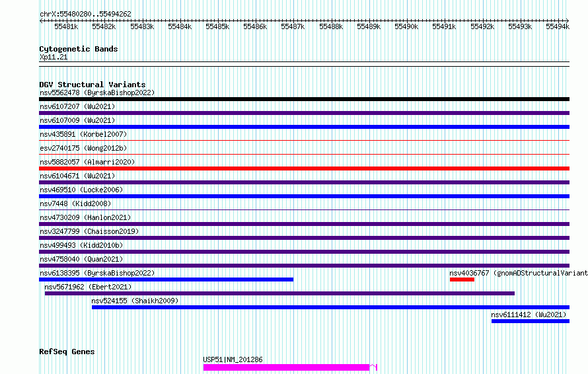Click the Xp11.21 cytogenetic band label
Viewport: 588px width, 374px height.
tap(54, 57)
